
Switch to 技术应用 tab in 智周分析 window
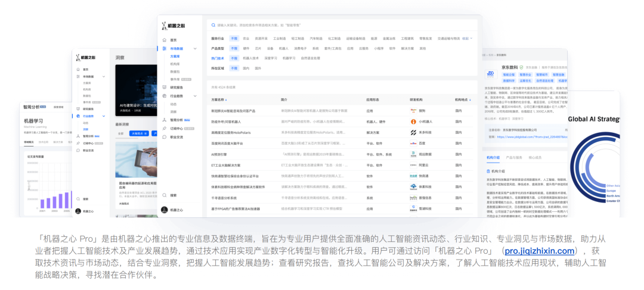[43, 142]
